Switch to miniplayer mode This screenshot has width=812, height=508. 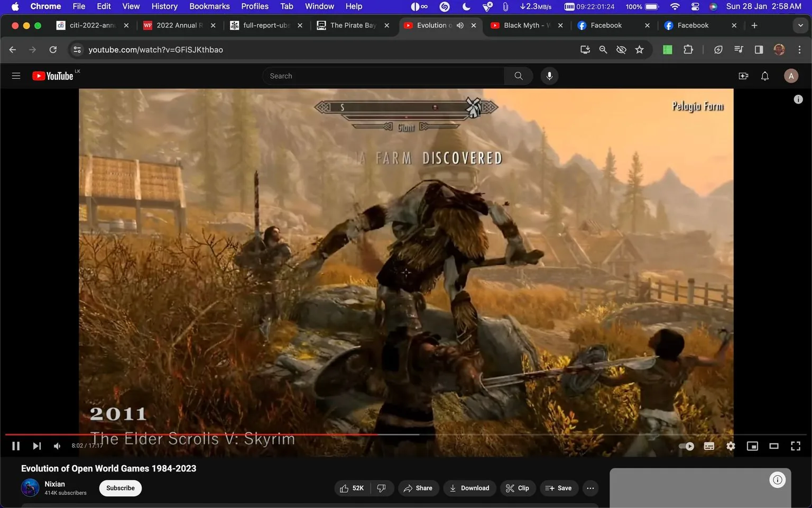coord(752,446)
